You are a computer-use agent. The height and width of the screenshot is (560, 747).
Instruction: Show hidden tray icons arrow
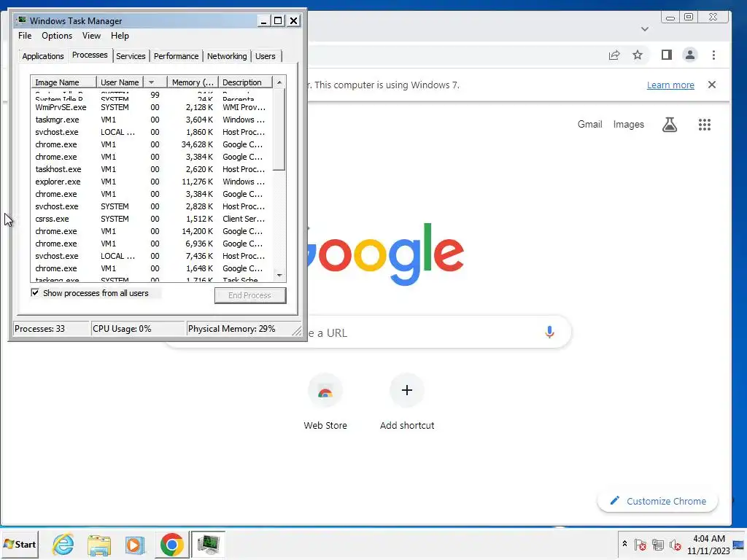coord(624,543)
